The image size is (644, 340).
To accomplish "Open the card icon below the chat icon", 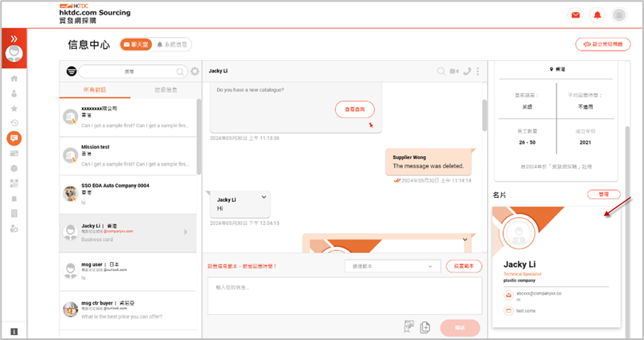I will [x=14, y=154].
